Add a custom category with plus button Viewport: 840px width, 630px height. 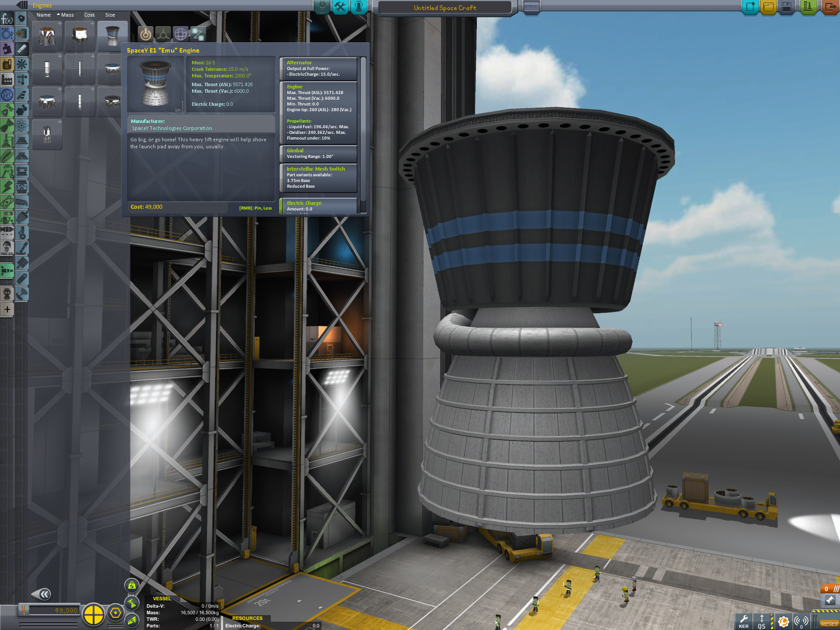pos(7,309)
